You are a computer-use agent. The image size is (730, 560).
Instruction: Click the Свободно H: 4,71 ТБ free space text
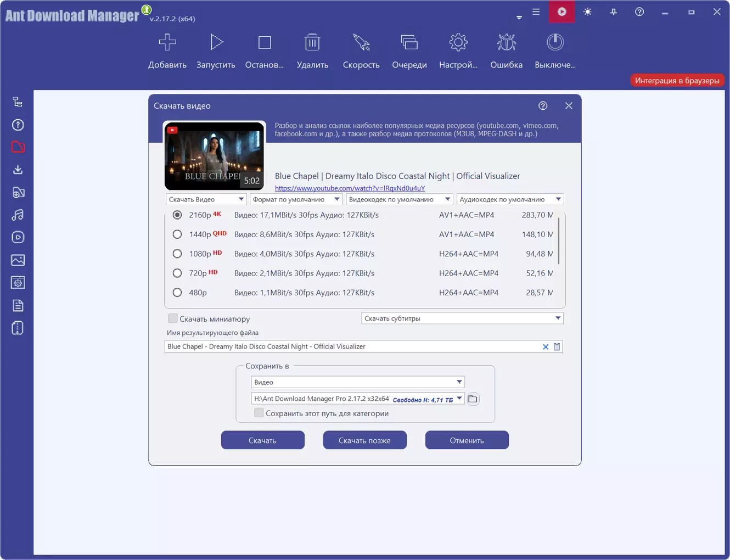click(423, 400)
